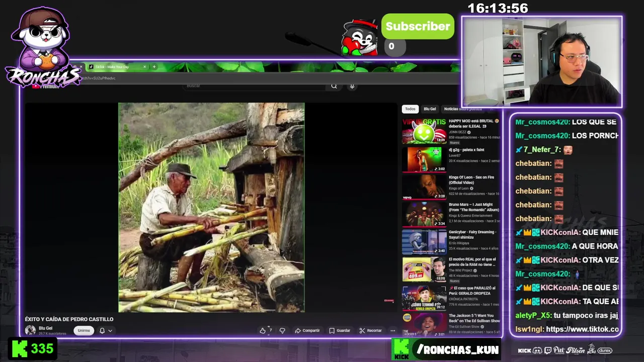Open the Bruno Mars I Just Might thumbnail
The height and width of the screenshot is (362, 644).
point(424,214)
